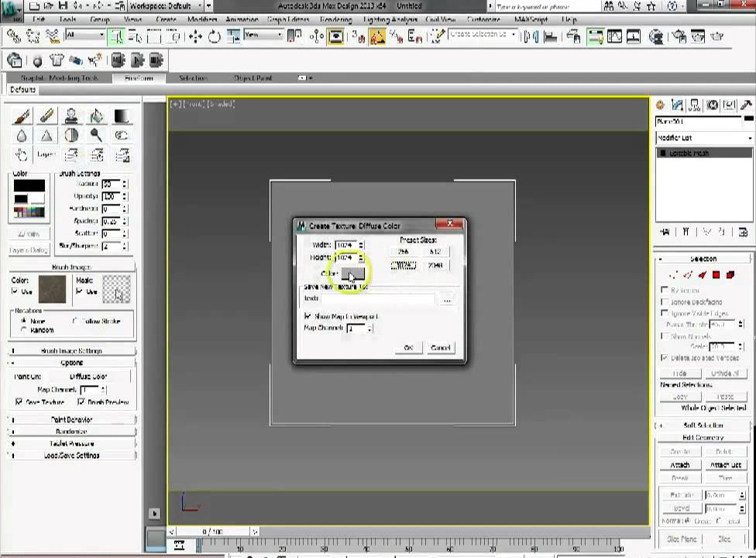The image size is (756, 558).
Task: Select the Random rotation radio button
Action: (x=23, y=330)
